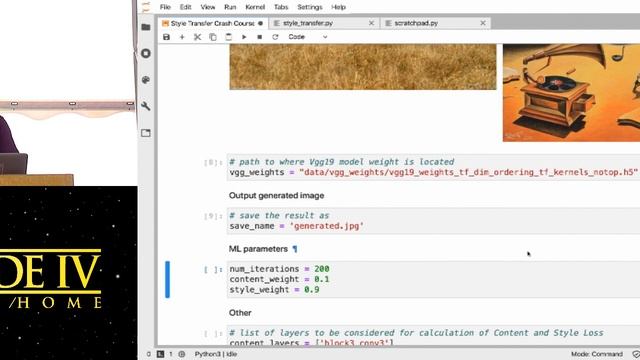This screenshot has height=360, width=640.
Task: Click the Python3 | Idle kernel status
Action: 216,354
